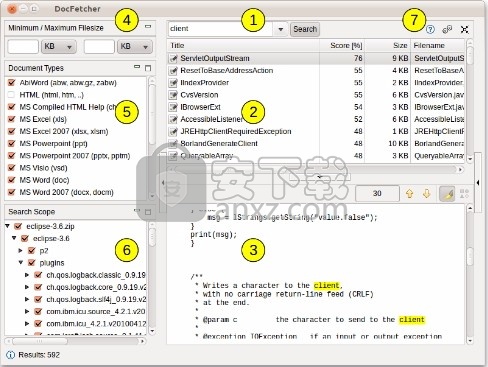Select com.ibm.icu.source tree entry
Image resolution: width=488 pixels, height=367 pixels.
click(x=96, y=312)
